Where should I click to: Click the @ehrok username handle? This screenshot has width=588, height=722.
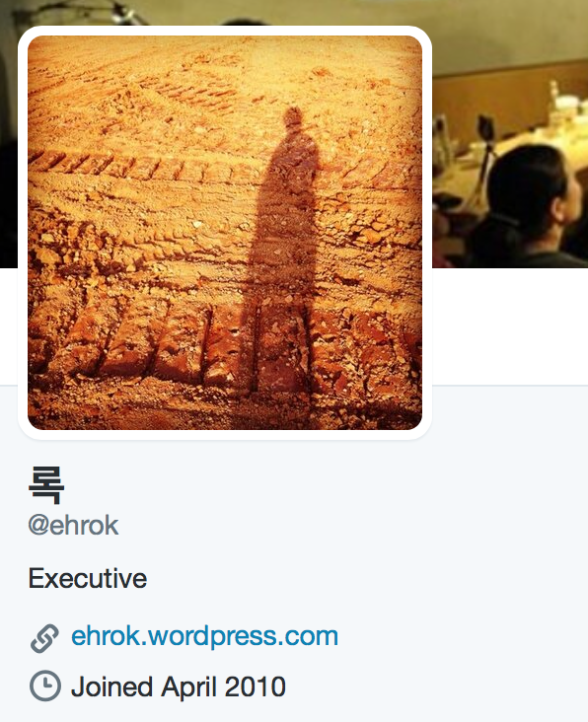(73, 525)
